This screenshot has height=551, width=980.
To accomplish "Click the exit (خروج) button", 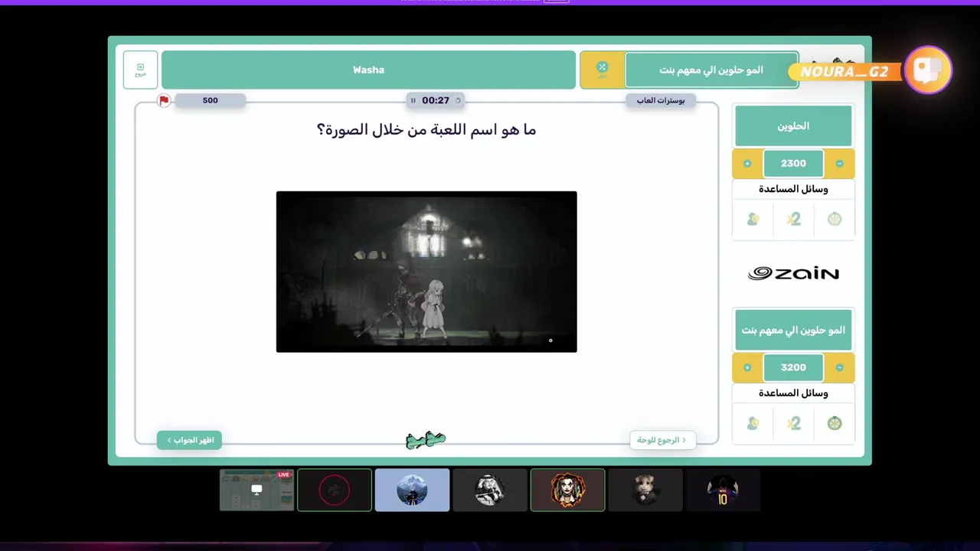I will [x=140, y=70].
